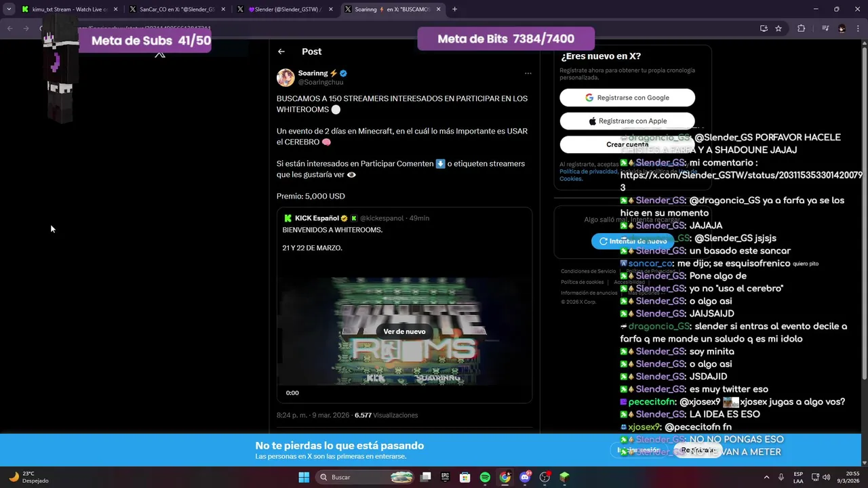Screen dimensions: 868x488
Task: Open the @Soaringchuu handle link
Action: [321, 82]
